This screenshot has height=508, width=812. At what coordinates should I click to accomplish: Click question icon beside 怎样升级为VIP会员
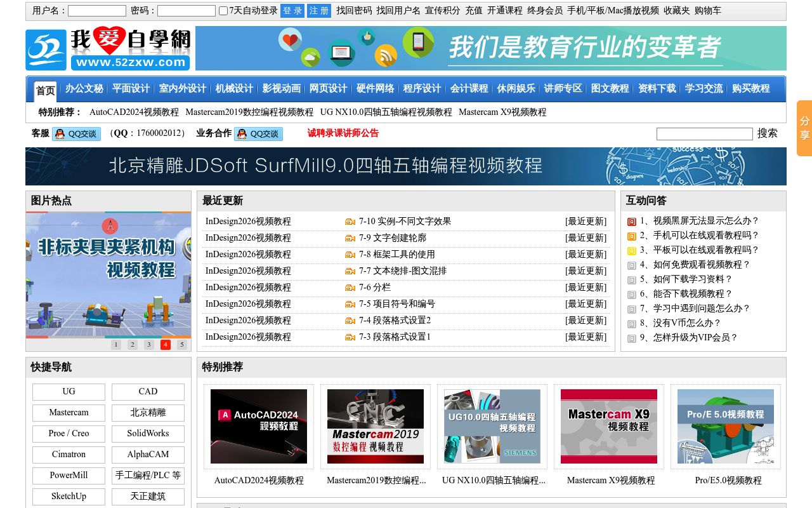pos(632,338)
